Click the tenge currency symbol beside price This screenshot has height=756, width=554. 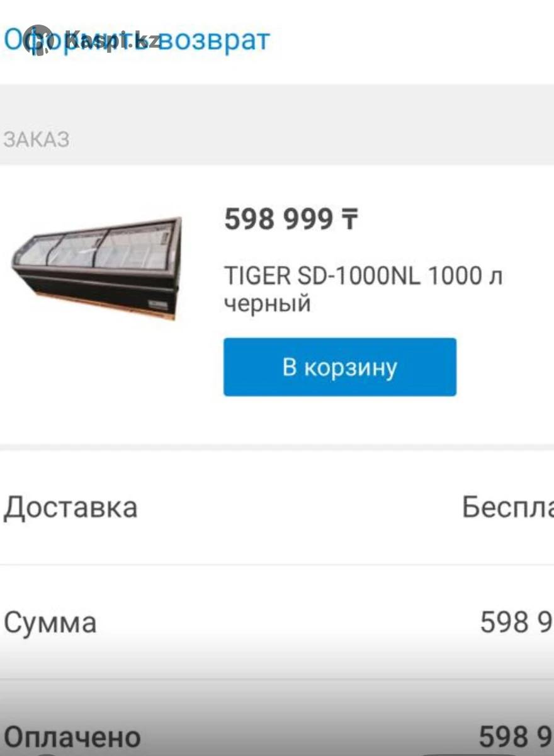[349, 220]
